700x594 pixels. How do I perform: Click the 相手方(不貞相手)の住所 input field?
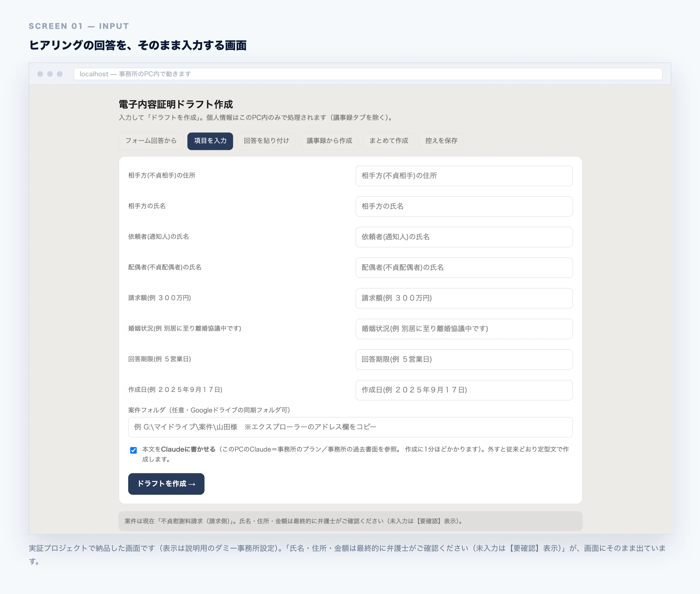point(464,176)
